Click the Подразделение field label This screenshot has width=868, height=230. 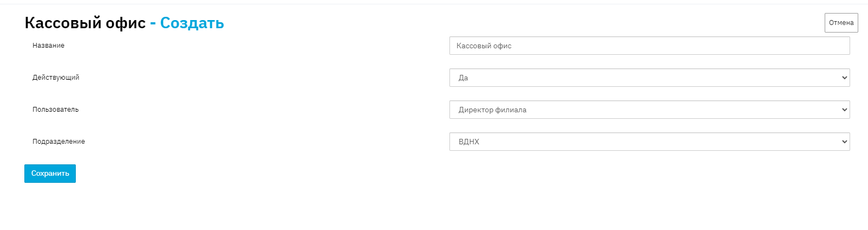58,142
